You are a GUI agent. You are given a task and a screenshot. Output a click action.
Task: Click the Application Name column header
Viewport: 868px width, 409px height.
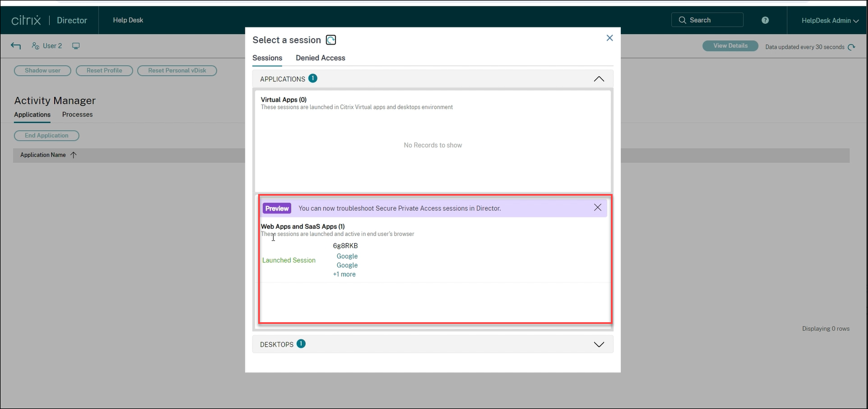tap(43, 155)
